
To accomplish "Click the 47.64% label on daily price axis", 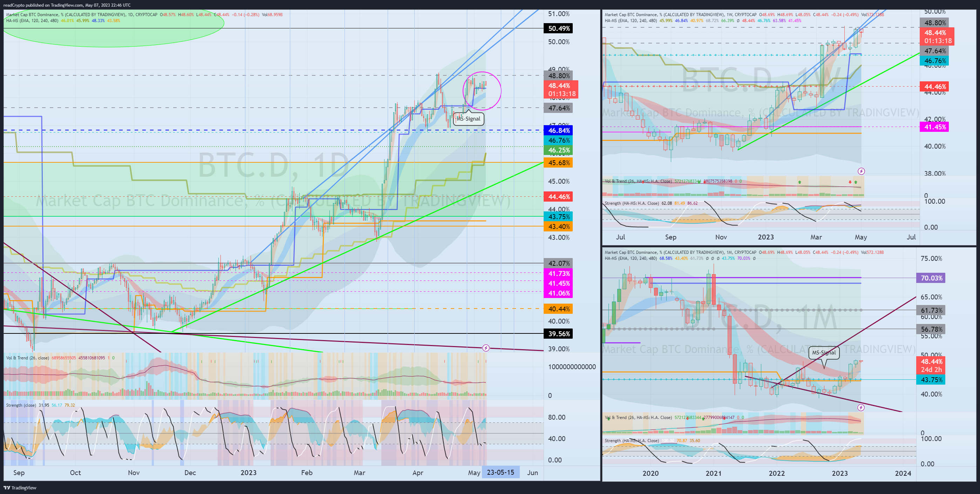I will coord(558,108).
